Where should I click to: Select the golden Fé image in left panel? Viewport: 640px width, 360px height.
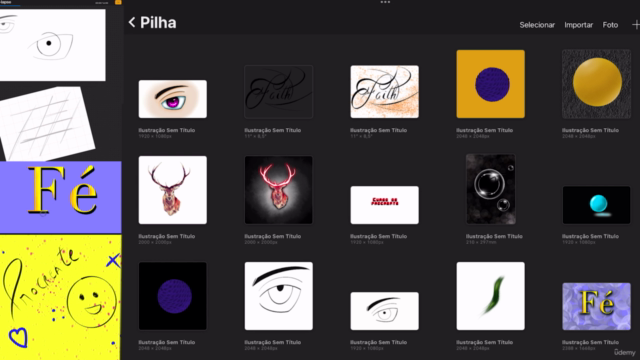click(x=60, y=197)
